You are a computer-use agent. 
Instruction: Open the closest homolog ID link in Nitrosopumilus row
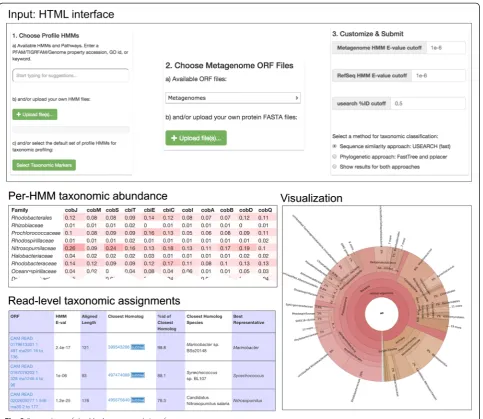pos(118,400)
